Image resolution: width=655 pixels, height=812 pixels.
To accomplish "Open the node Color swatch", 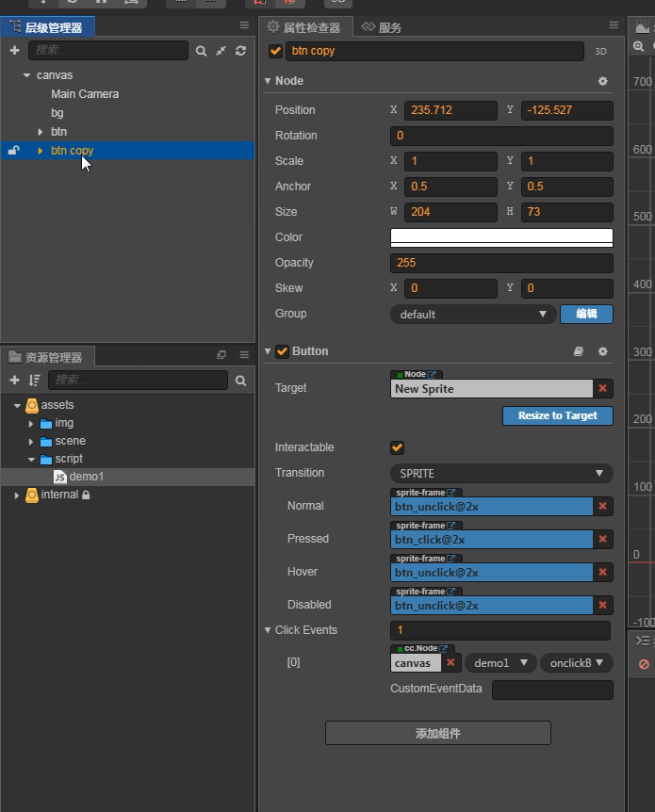I will tap(501, 237).
